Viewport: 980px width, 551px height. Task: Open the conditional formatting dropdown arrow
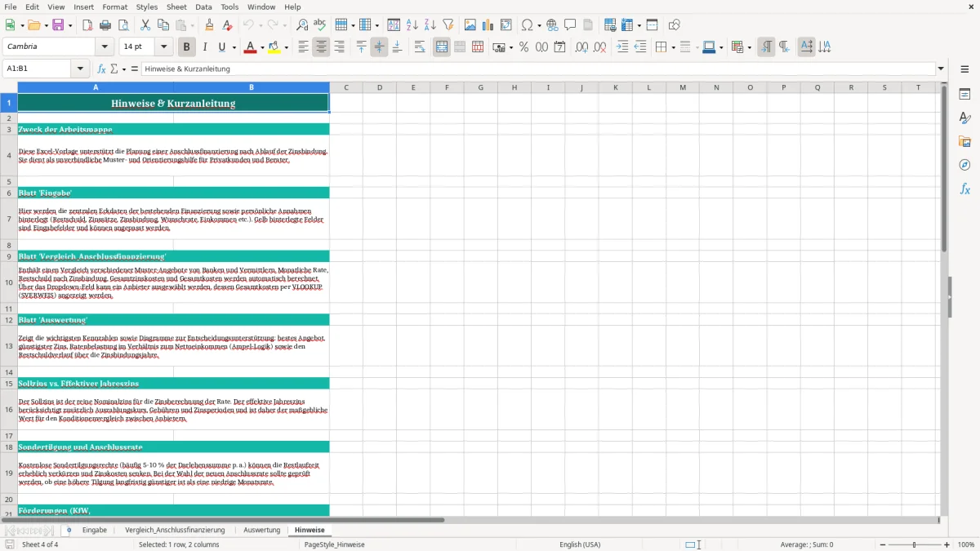749,47
